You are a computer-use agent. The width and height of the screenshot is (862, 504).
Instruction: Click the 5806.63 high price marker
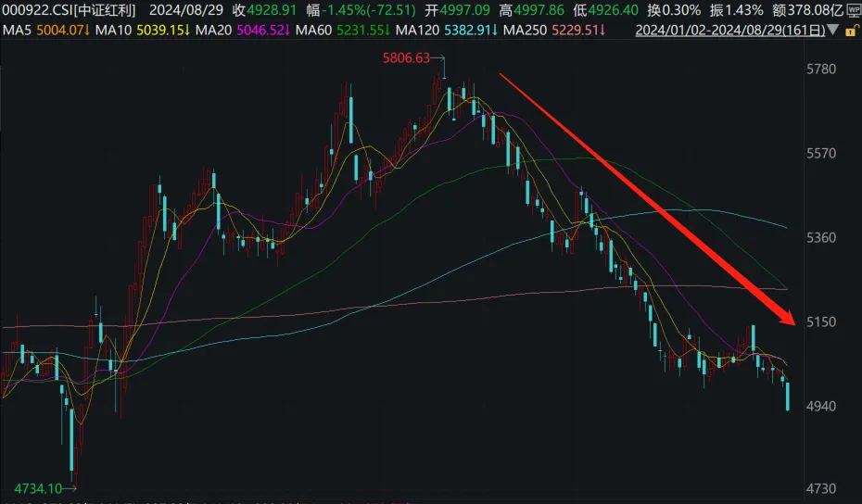[406, 58]
